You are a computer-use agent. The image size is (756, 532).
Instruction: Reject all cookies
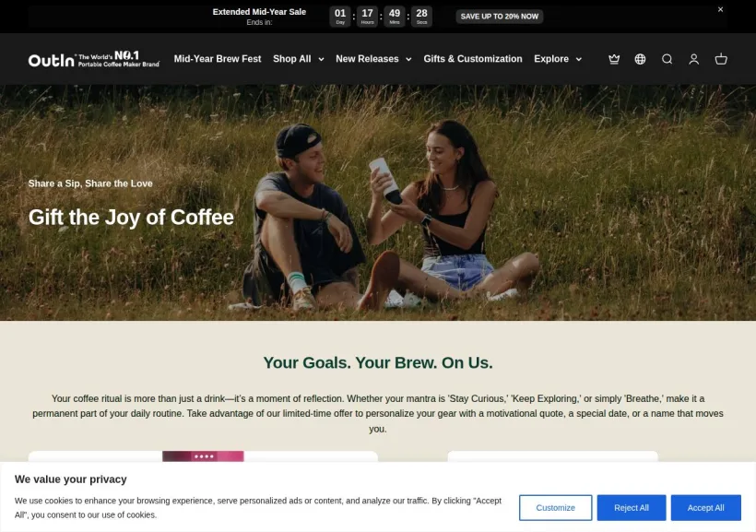(x=632, y=507)
